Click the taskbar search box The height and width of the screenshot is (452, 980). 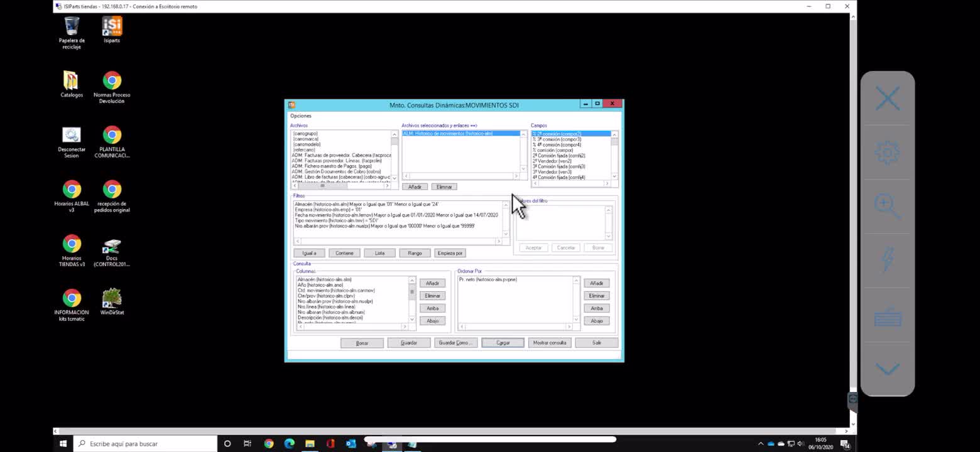pyautogui.click(x=146, y=443)
